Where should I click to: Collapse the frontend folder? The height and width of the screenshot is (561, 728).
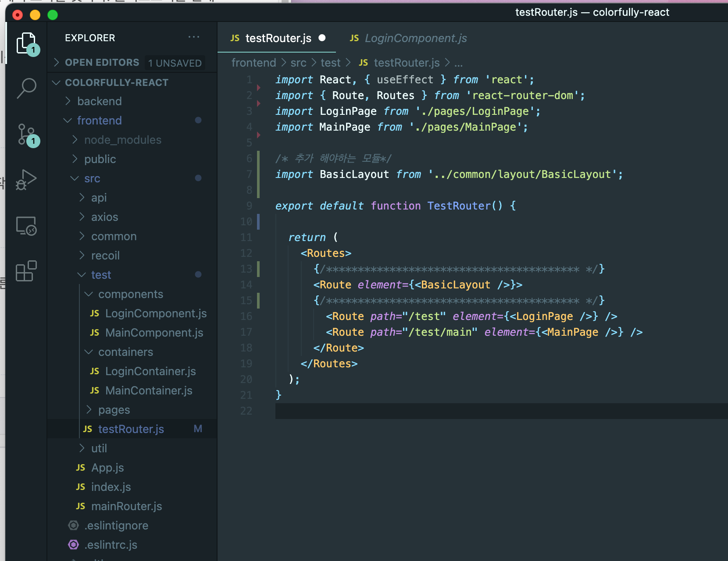pyautogui.click(x=68, y=121)
